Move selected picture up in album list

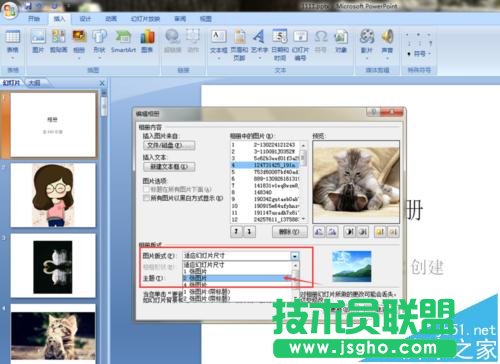coord(236,231)
